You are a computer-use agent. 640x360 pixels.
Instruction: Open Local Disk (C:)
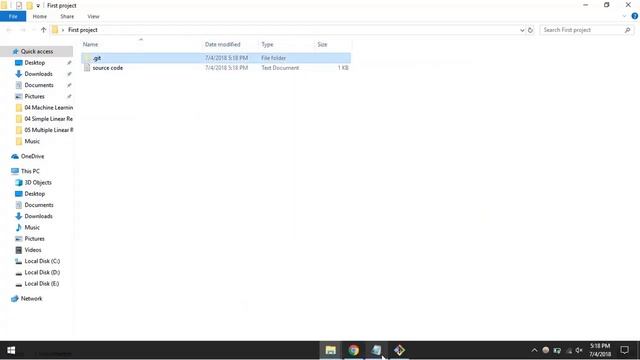(42, 261)
